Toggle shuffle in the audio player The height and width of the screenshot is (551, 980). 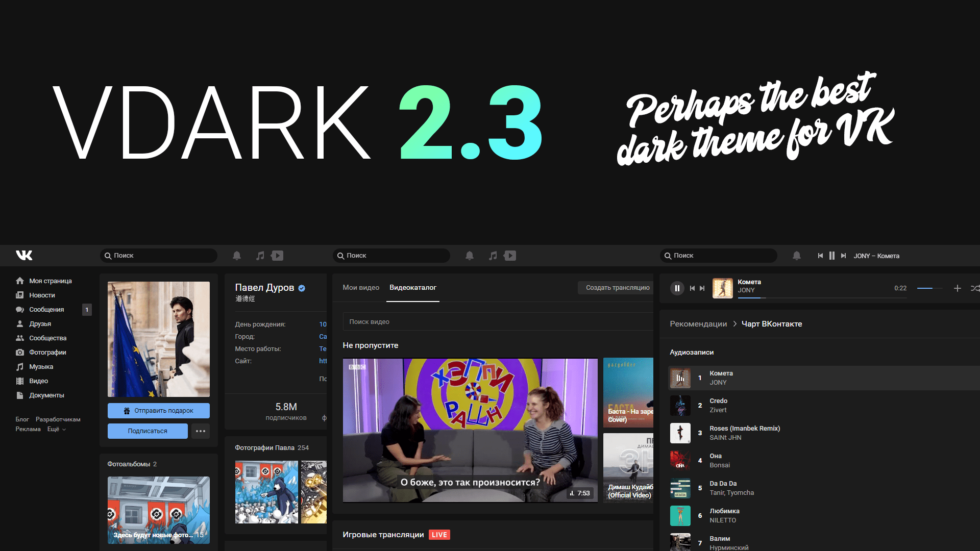(975, 288)
